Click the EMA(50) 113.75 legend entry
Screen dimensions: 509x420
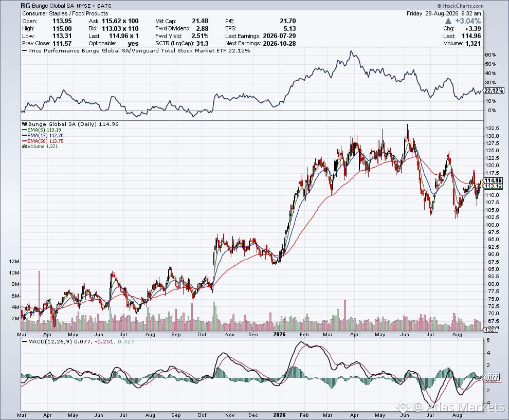(43, 141)
